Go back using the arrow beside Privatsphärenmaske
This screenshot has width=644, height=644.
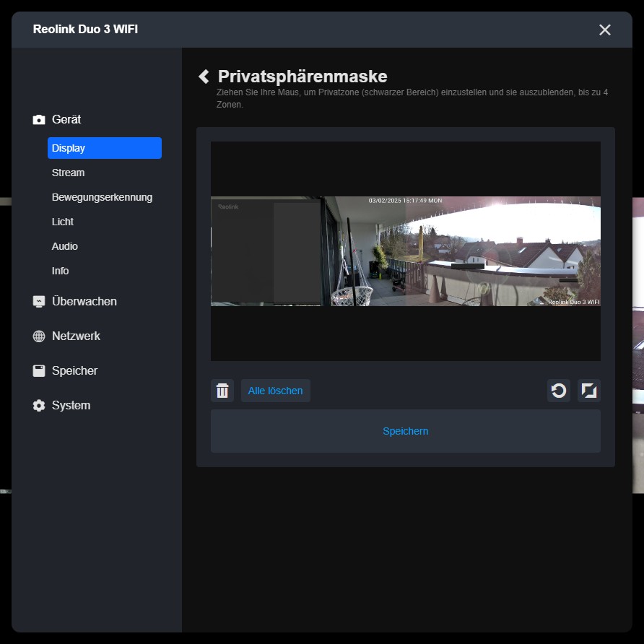point(204,77)
